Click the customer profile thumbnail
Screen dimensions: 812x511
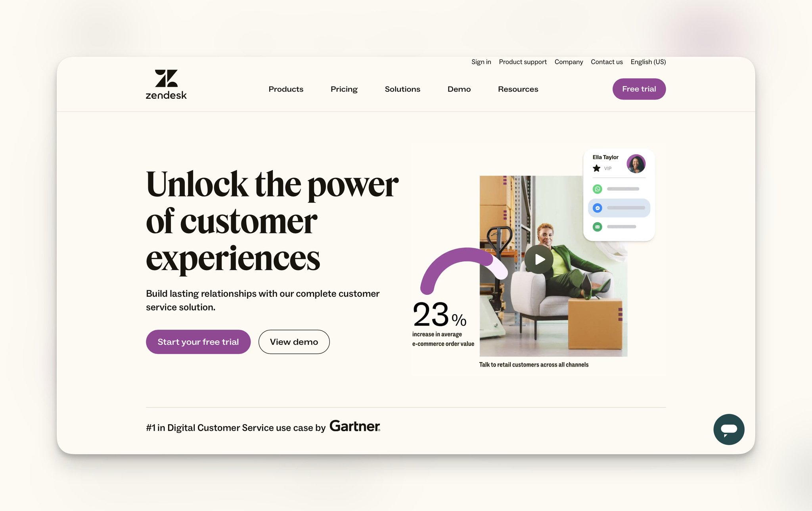[636, 163]
